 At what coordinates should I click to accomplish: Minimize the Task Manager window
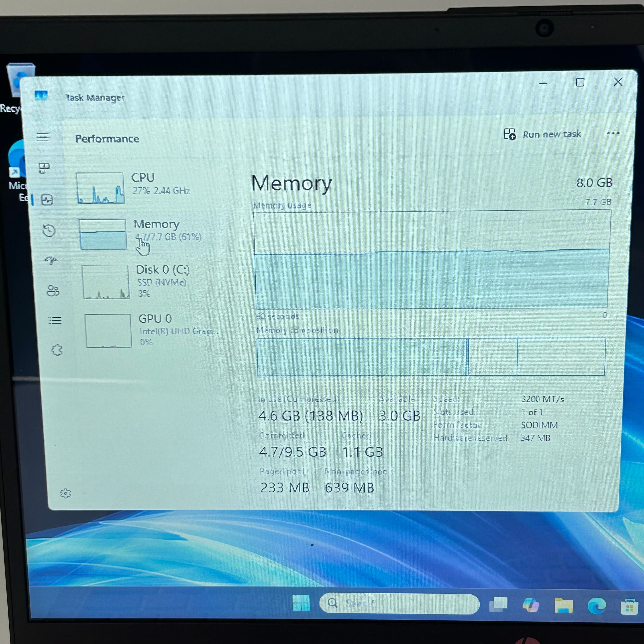(543, 83)
